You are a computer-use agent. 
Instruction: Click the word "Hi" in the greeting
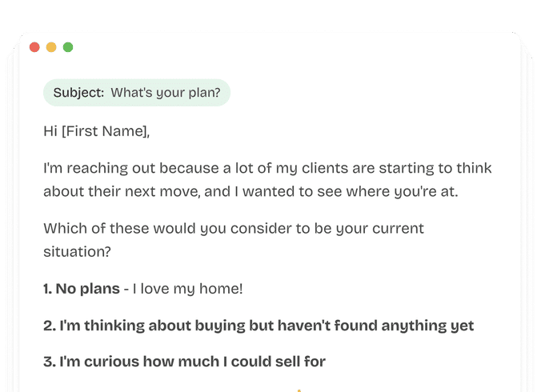[50, 131]
